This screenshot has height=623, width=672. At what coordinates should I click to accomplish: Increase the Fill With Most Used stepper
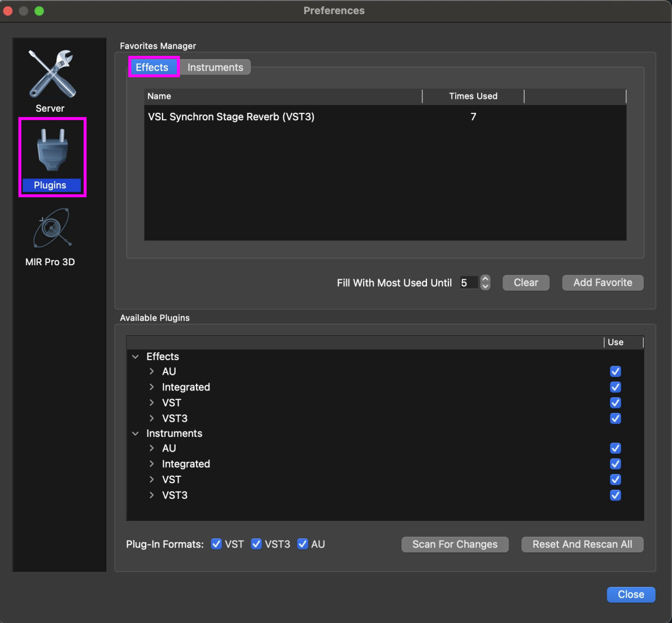485,279
